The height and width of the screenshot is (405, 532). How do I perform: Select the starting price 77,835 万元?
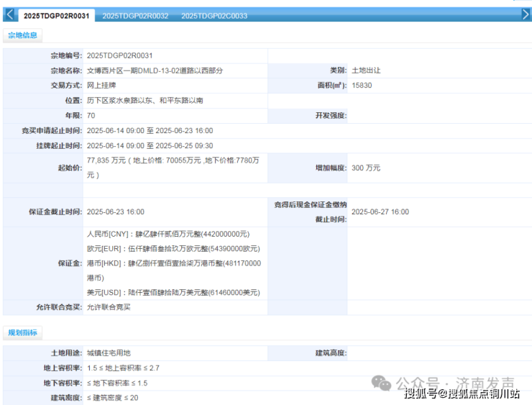click(106, 160)
